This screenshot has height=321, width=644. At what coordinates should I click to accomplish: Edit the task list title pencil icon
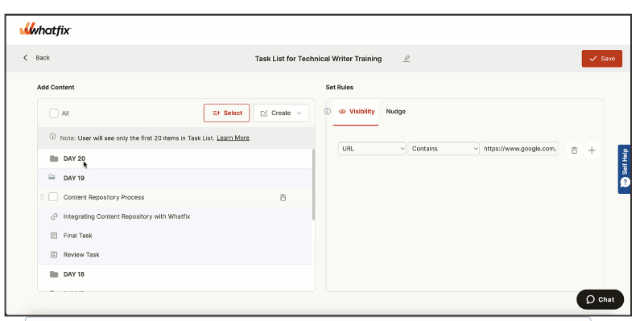(407, 59)
